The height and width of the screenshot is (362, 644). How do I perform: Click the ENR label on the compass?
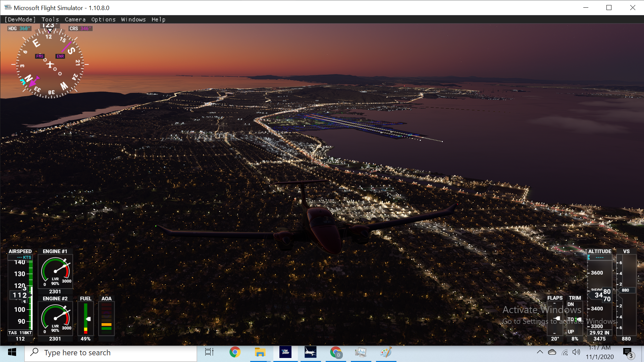click(x=60, y=56)
